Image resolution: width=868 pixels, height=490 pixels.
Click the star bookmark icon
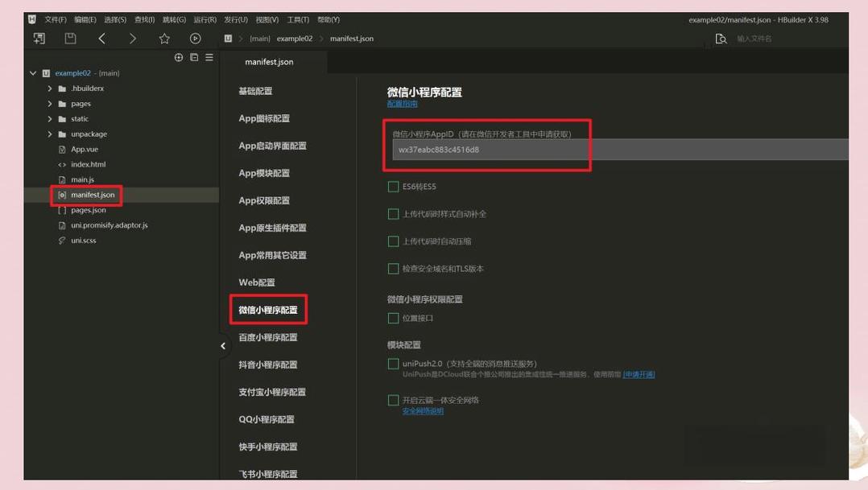pyautogui.click(x=164, y=38)
